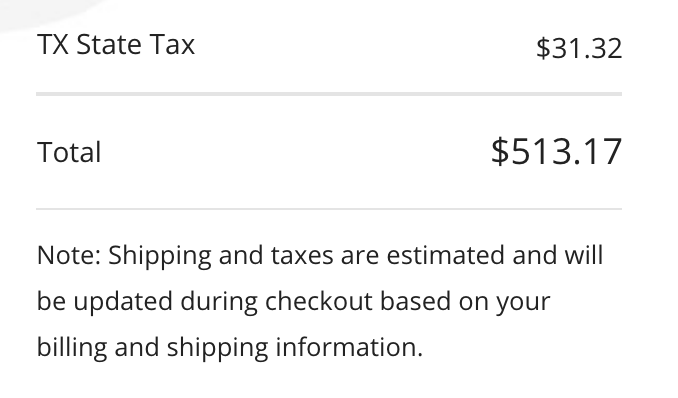Click the Total label
Viewport: 678px width, 398px height.
coord(69,152)
